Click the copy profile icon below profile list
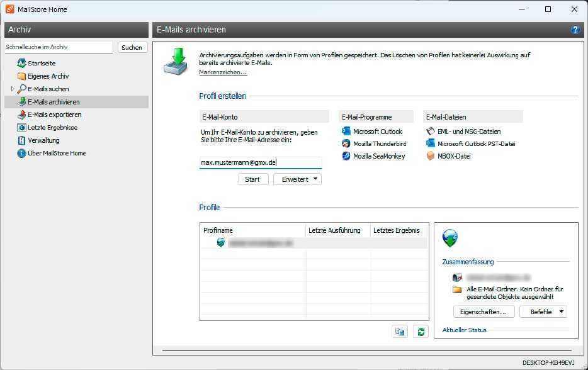Viewport: 588px width, 370px height. [x=400, y=332]
